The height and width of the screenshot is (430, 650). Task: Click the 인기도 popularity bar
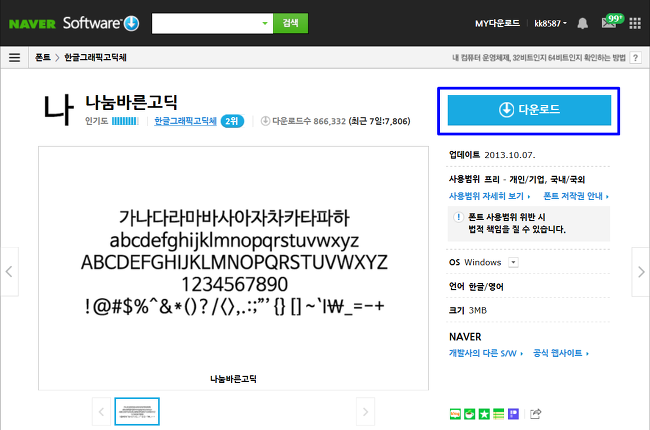[x=125, y=121]
